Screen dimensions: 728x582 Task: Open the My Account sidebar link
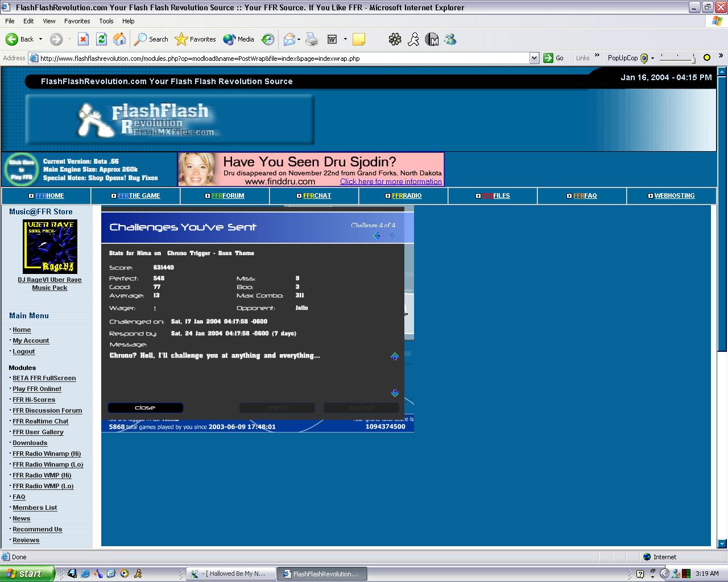coord(31,340)
